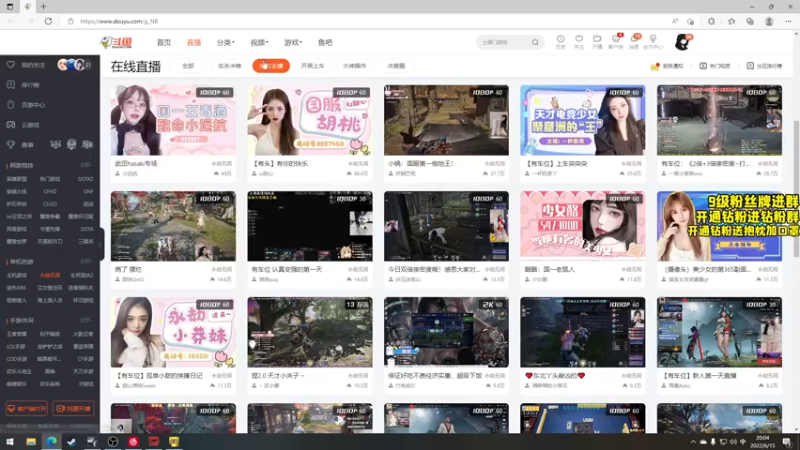800x450 pixels.
Task: Open the 少女酪 stream thumbnail
Action: 583,226
